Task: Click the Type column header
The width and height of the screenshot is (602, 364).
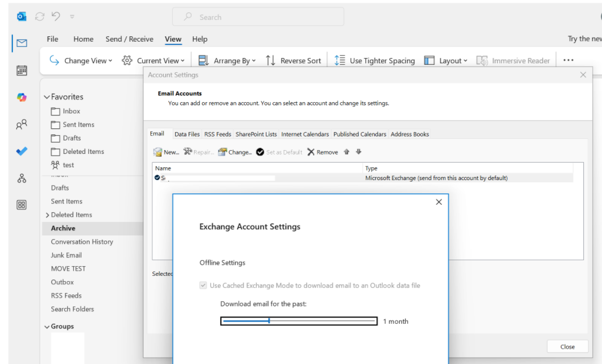Action: tap(468, 168)
